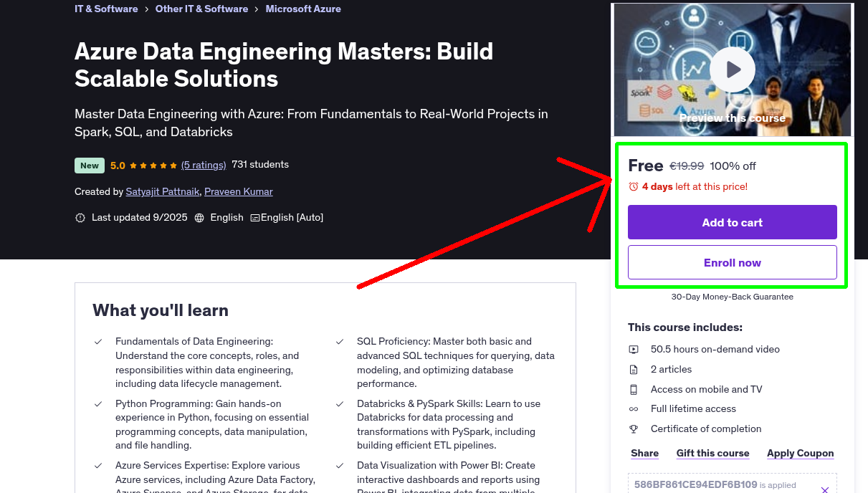Viewport: 868px width, 493px height.
Task: Click the checkmark beside Python Programming
Action: click(98, 404)
